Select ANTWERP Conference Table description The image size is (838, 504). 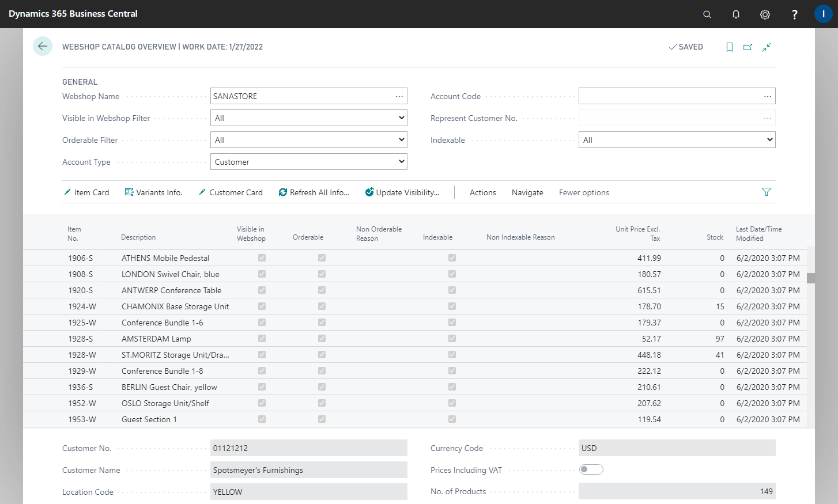coord(171,290)
